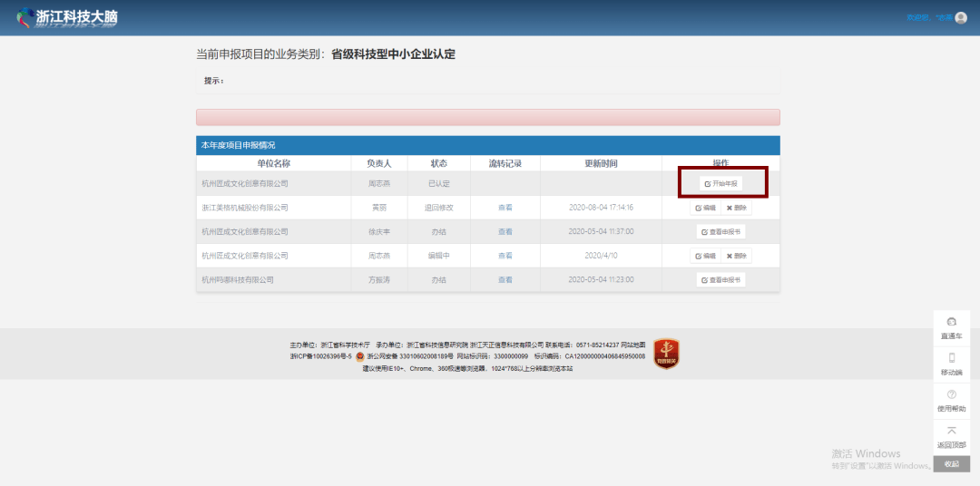Image resolution: width=980 pixels, height=486 pixels.
Task: Click 编辑 for 浙江美格机械股份有限公司
Action: 706,208
